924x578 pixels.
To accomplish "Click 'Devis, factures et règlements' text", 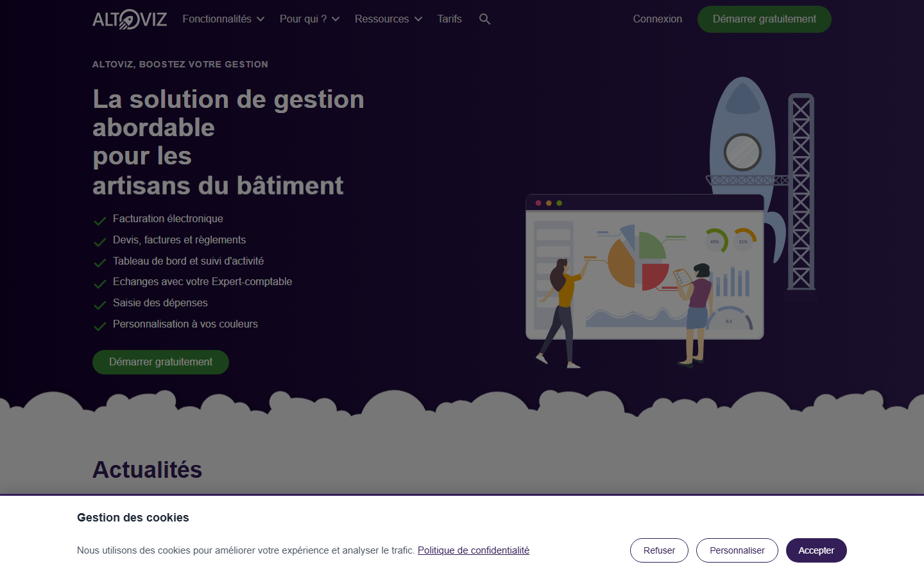I will [179, 240].
